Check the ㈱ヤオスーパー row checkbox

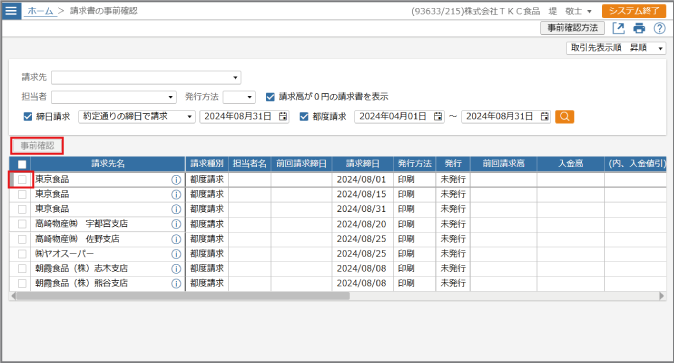(x=22, y=254)
